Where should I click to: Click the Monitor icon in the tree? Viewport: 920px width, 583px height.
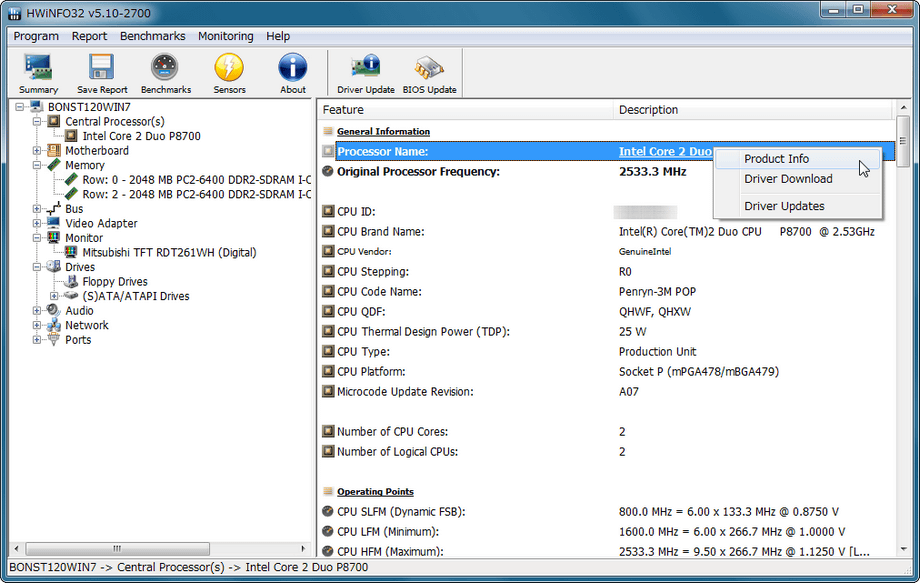pyautogui.click(x=54, y=238)
